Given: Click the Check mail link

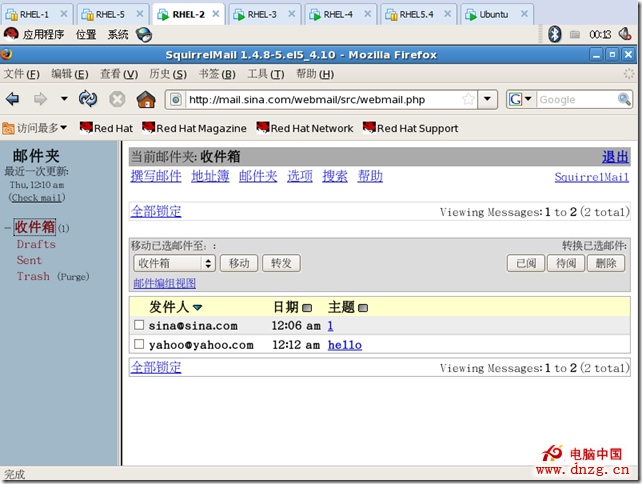Looking at the screenshot, I should click(x=36, y=197).
